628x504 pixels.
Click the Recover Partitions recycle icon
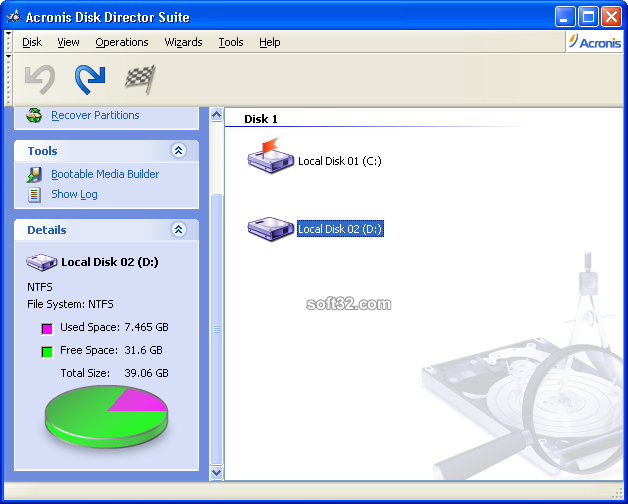pyautogui.click(x=34, y=115)
